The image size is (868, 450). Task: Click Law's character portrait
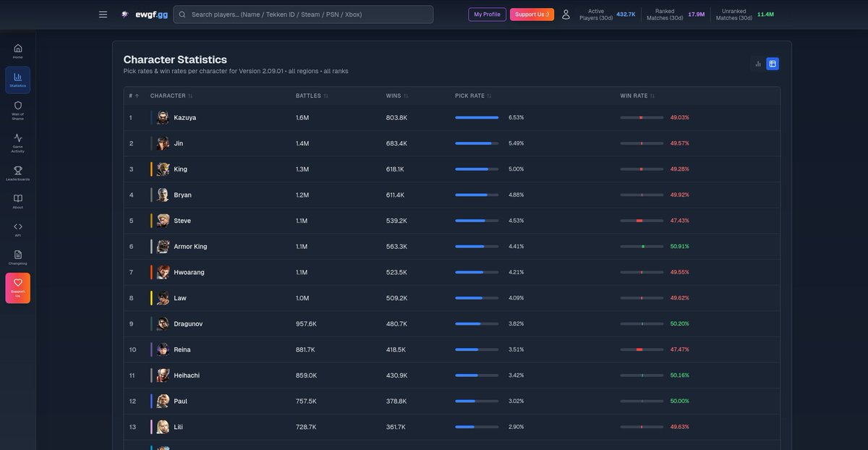coord(163,298)
